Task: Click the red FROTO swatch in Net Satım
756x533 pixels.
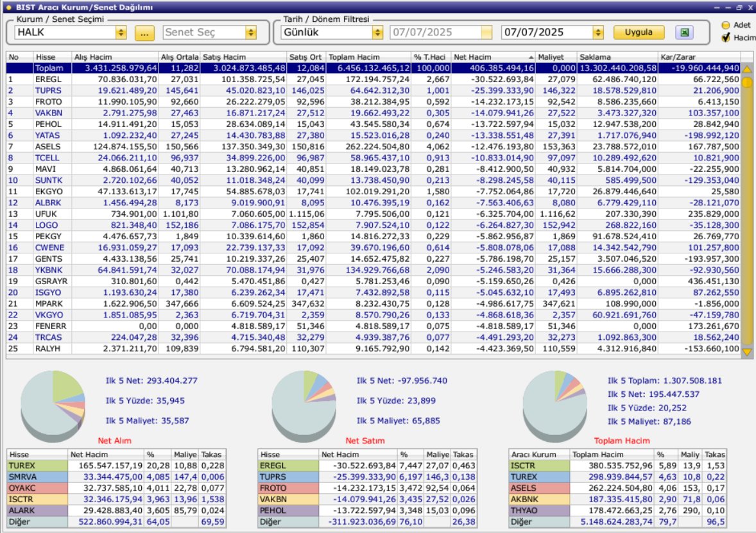Action: [288, 488]
